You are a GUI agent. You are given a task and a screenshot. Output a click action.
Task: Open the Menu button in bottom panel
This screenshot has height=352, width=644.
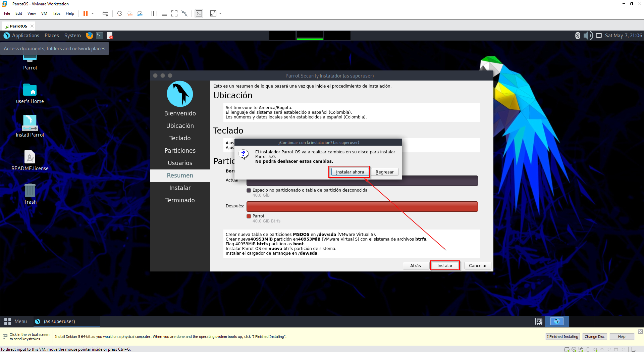tap(15, 321)
